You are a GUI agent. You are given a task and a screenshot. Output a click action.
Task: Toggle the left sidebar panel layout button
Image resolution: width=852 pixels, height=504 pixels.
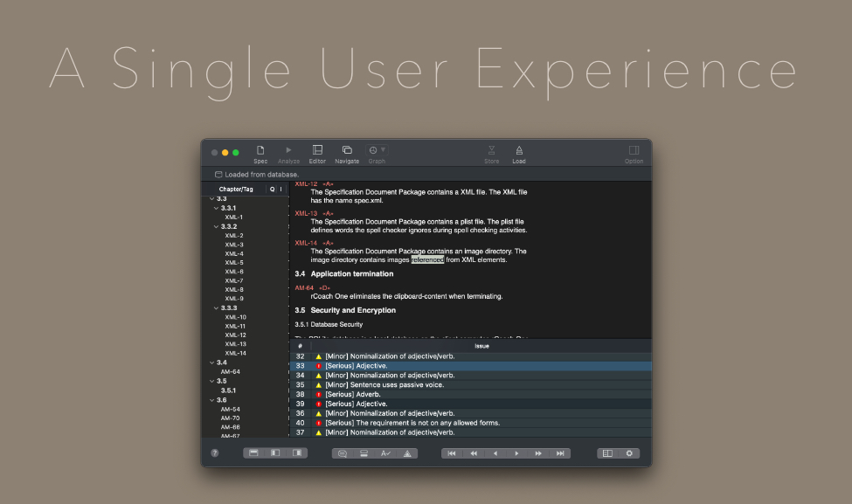pos(275,453)
